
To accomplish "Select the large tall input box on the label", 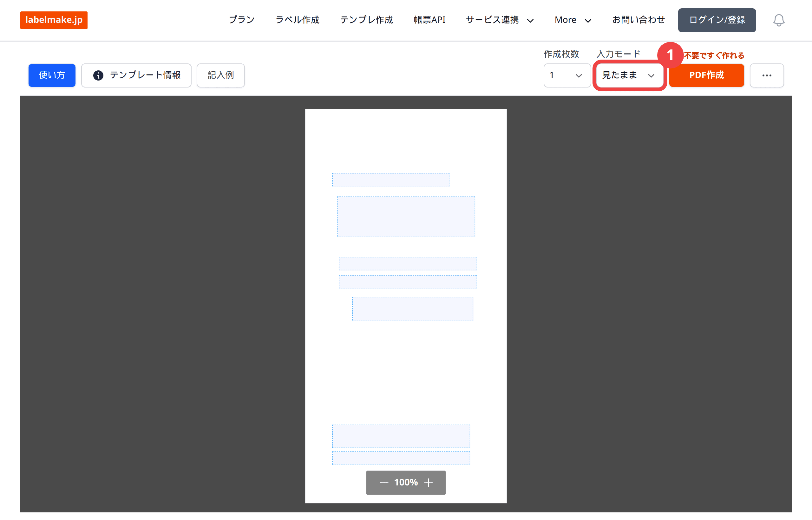I will point(406,217).
